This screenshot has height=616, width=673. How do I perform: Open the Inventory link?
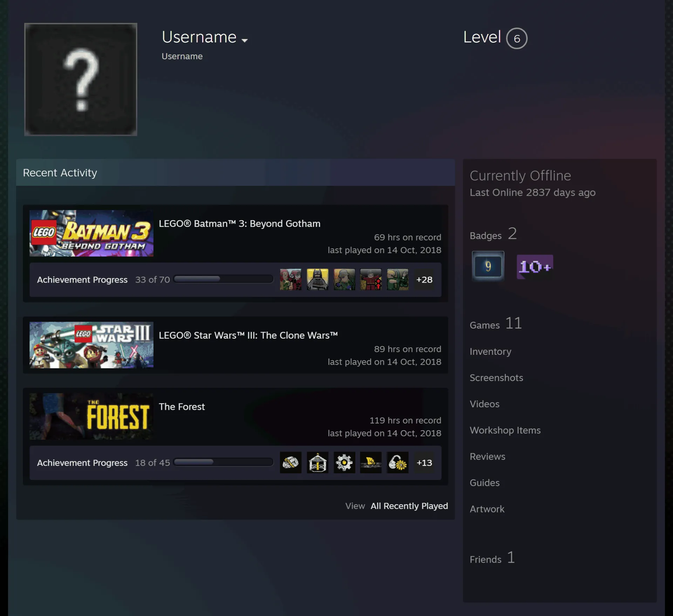[x=490, y=352]
